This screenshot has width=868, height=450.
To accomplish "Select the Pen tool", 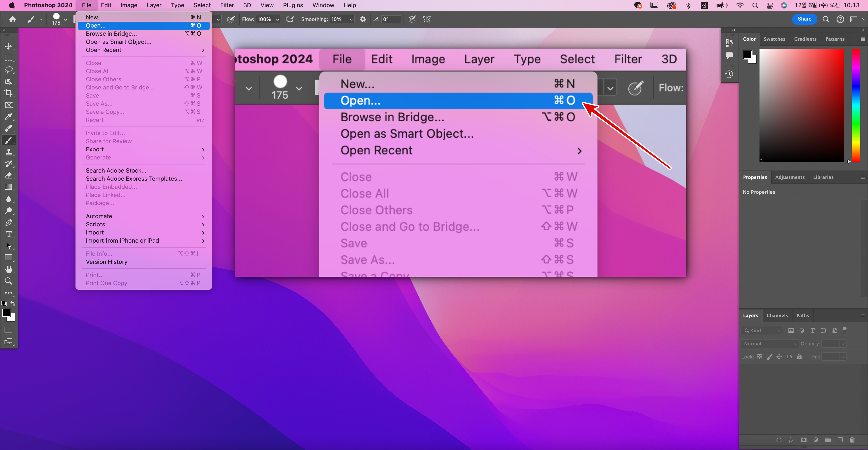I will [x=9, y=222].
